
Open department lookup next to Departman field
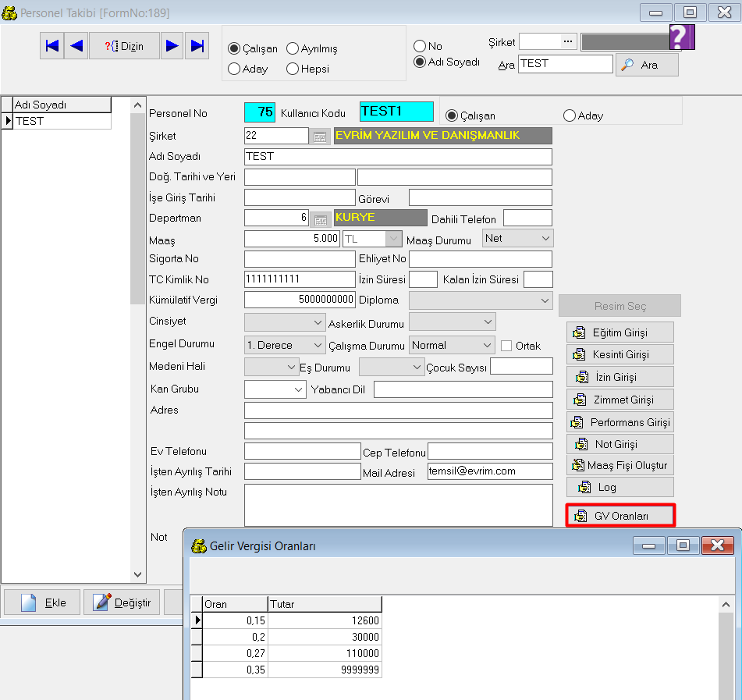(320, 219)
